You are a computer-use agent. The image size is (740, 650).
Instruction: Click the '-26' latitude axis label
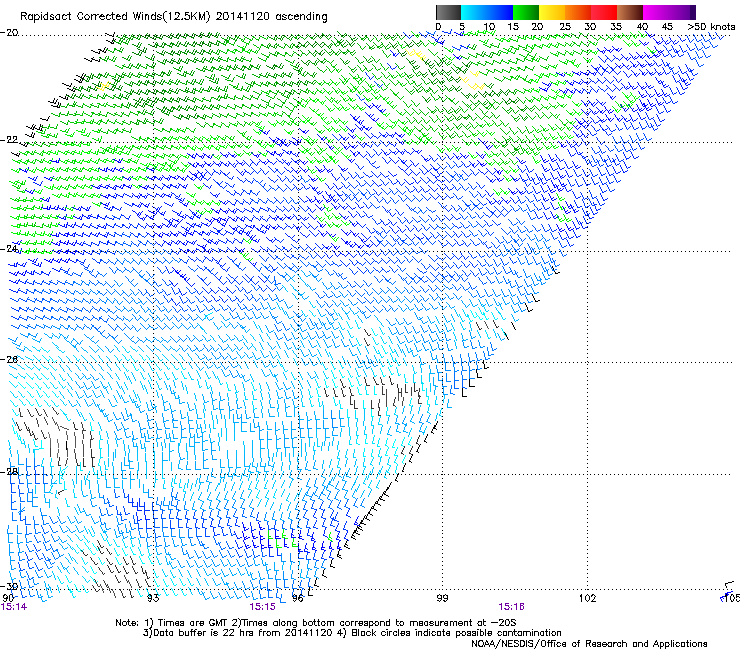(9, 359)
